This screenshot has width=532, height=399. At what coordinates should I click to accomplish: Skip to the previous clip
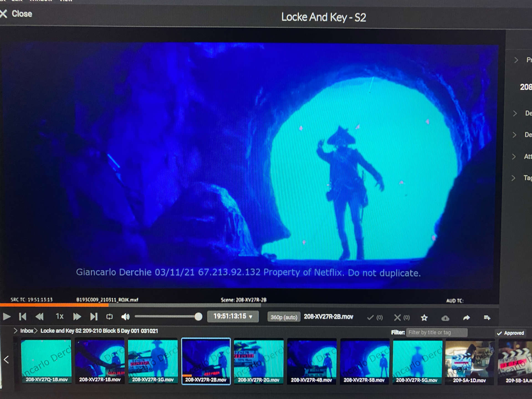click(23, 316)
